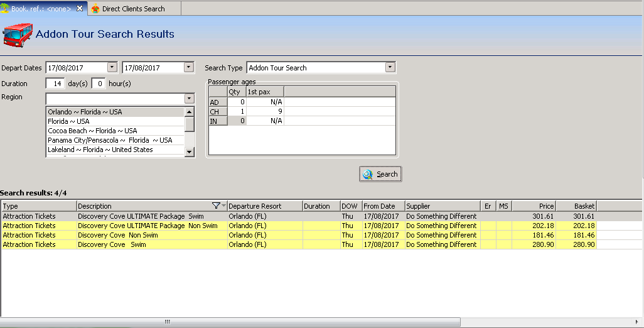Click the horizontal scrollbar right arrow
The width and height of the screenshot is (644, 328).
636,322
